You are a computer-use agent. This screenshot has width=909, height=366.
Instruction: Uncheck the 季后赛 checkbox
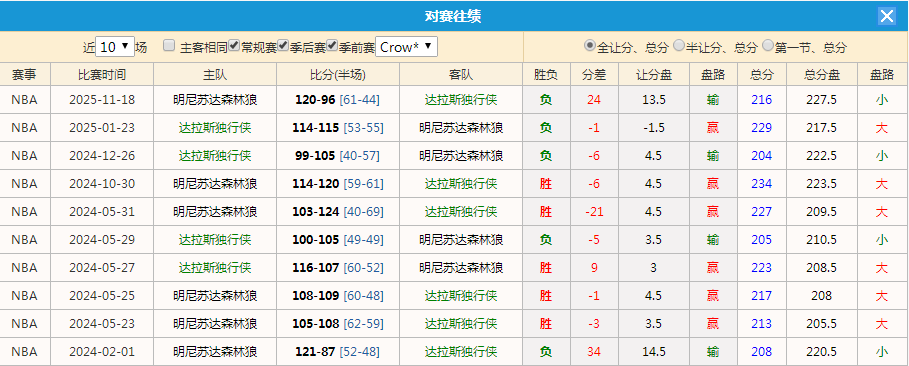[283, 45]
